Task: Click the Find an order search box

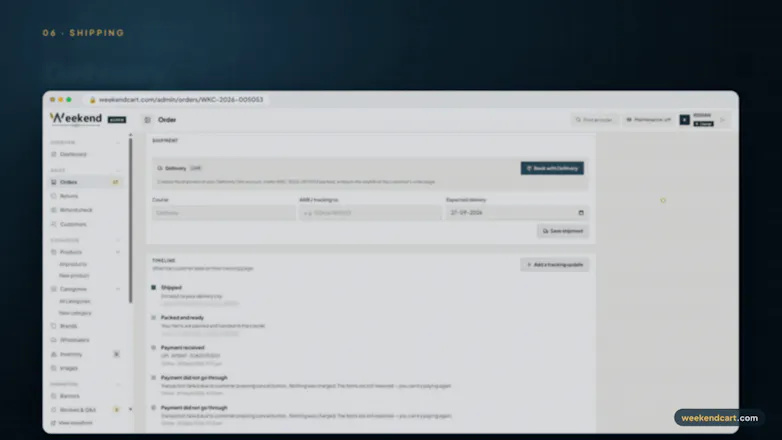Action: 594,120
